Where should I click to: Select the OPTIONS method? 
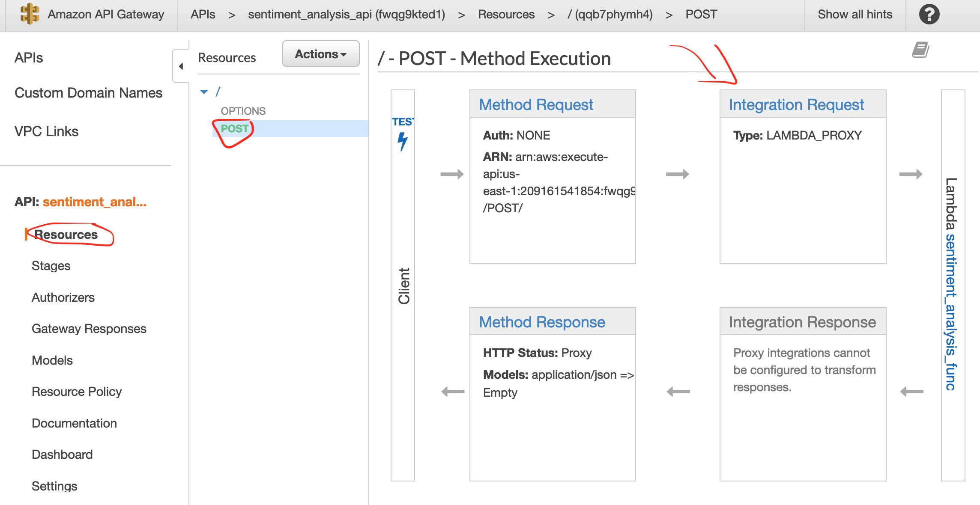click(243, 111)
